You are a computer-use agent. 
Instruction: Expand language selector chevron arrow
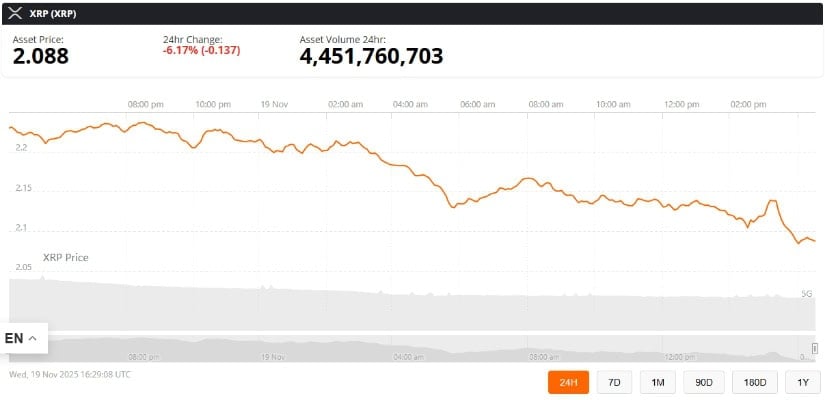click(x=33, y=338)
